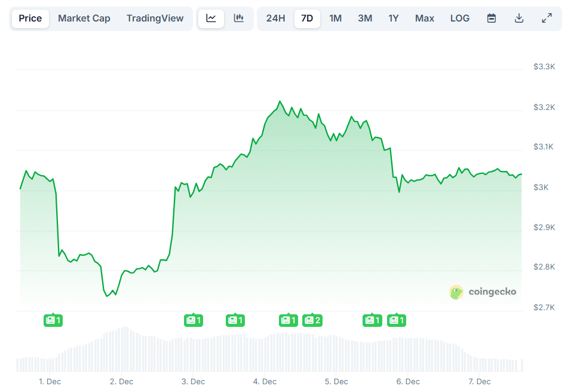Download the chart data
Viewport: 580px width, 392px height.
click(x=518, y=18)
